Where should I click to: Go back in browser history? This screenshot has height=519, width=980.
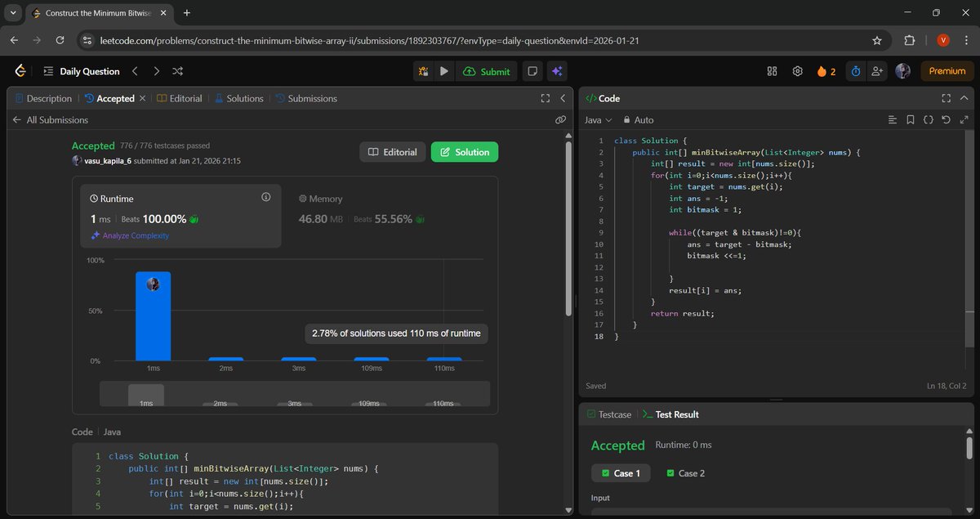(14, 40)
